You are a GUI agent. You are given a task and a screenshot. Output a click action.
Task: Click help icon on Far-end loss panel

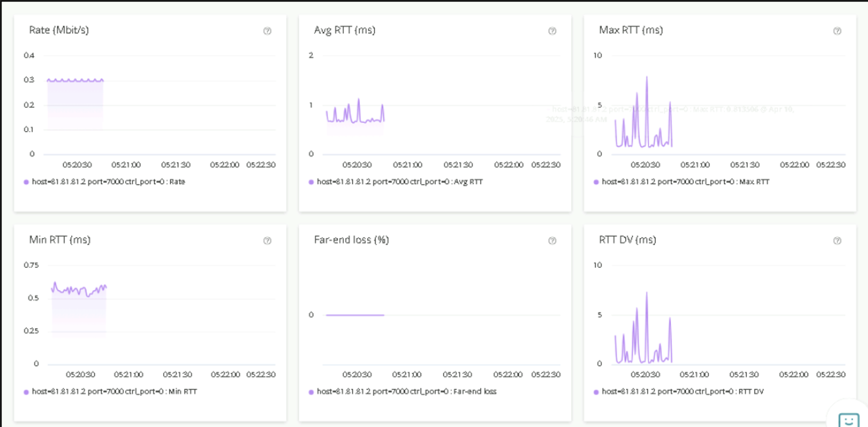click(552, 241)
